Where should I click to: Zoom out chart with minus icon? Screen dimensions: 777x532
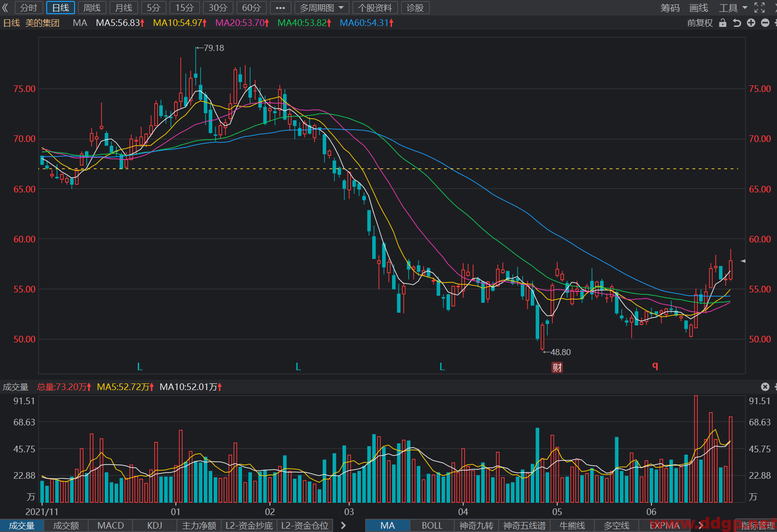point(765,23)
